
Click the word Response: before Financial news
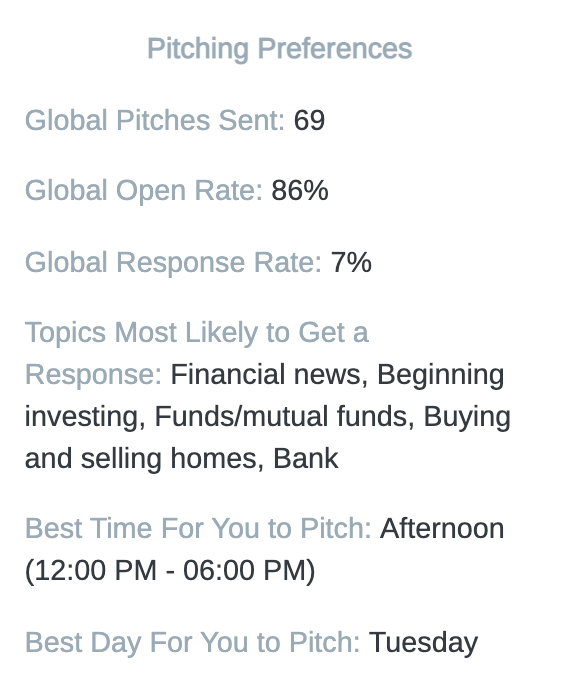click(x=94, y=374)
